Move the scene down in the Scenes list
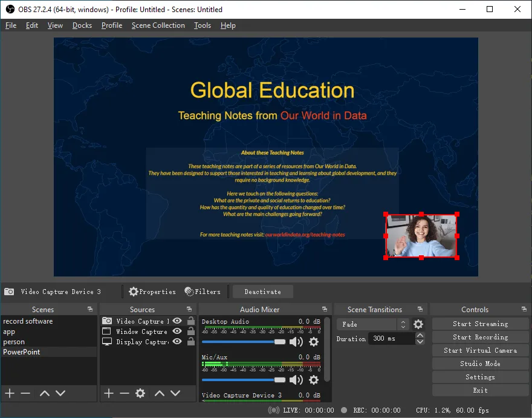532x418 pixels. point(60,393)
